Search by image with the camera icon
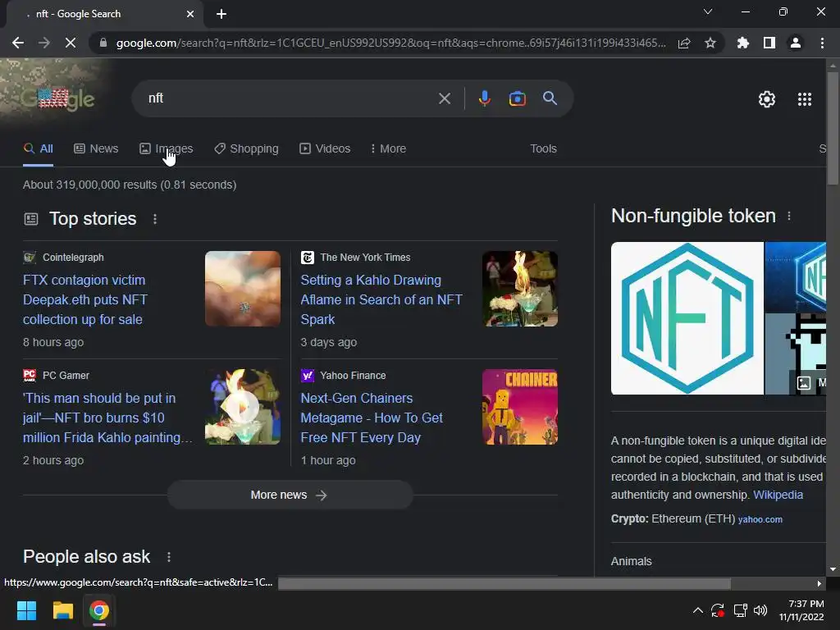840x630 pixels. pos(517,98)
